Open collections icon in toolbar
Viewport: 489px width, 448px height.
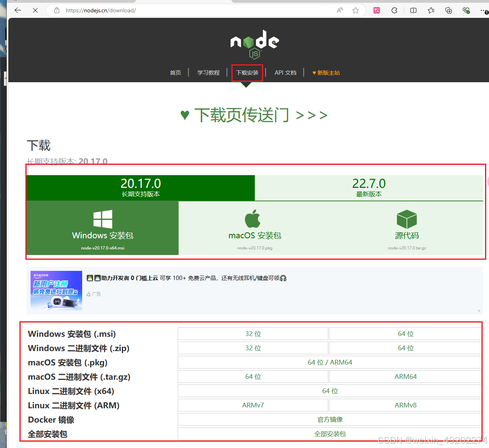[x=449, y=10]
